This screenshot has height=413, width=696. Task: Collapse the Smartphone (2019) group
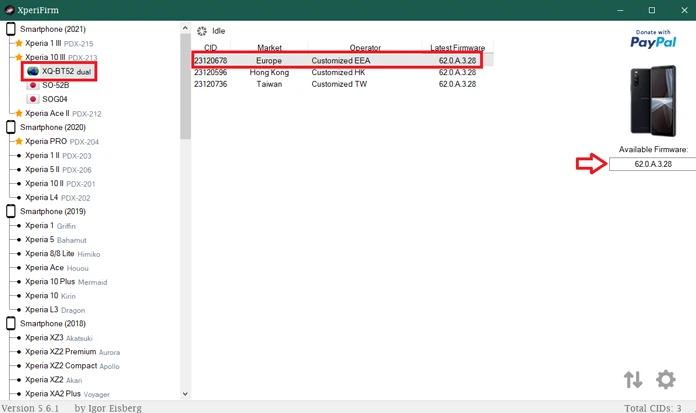click(x=11, y=212)
